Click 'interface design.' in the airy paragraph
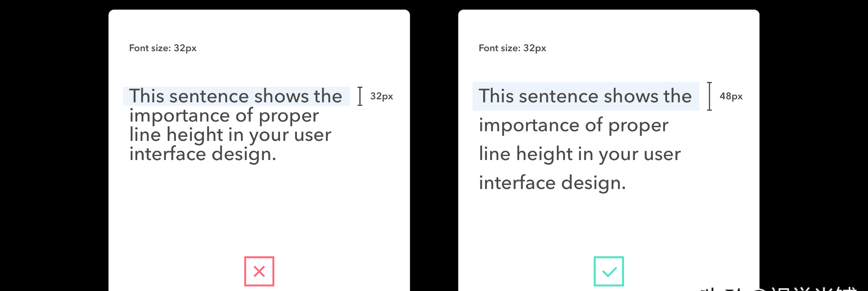This screenshot has width=868, height=291. pyautogui.click(x=552, y=183)
